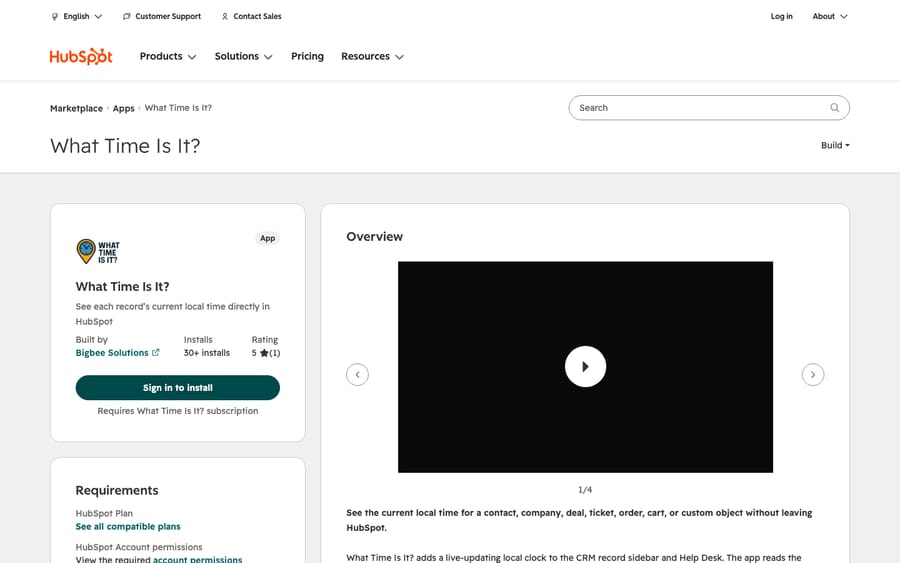Open the English language dropdown
This screenshot has height=563, width=900.
click(76, 17)
